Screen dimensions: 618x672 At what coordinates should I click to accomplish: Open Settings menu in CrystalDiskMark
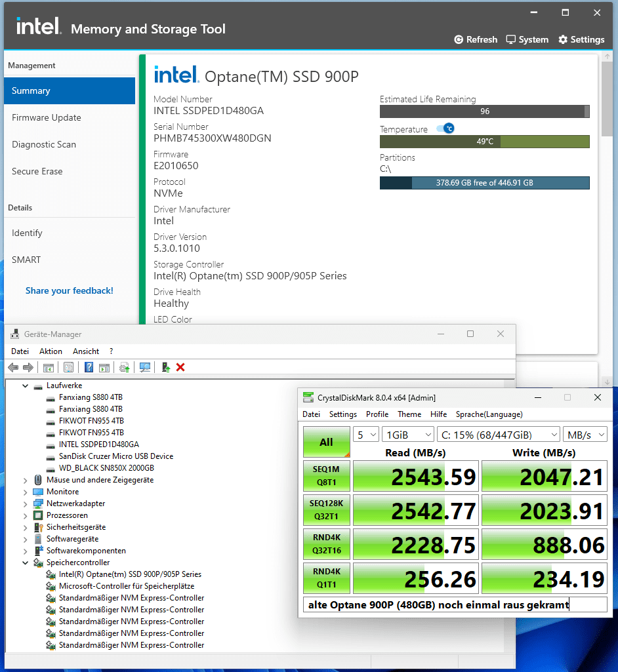(x=342, y=414)
